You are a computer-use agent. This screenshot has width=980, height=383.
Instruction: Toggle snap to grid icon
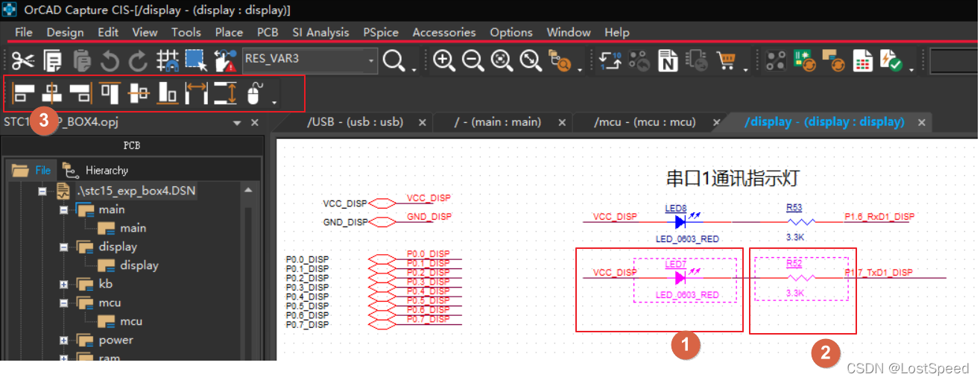coord(168,60)
